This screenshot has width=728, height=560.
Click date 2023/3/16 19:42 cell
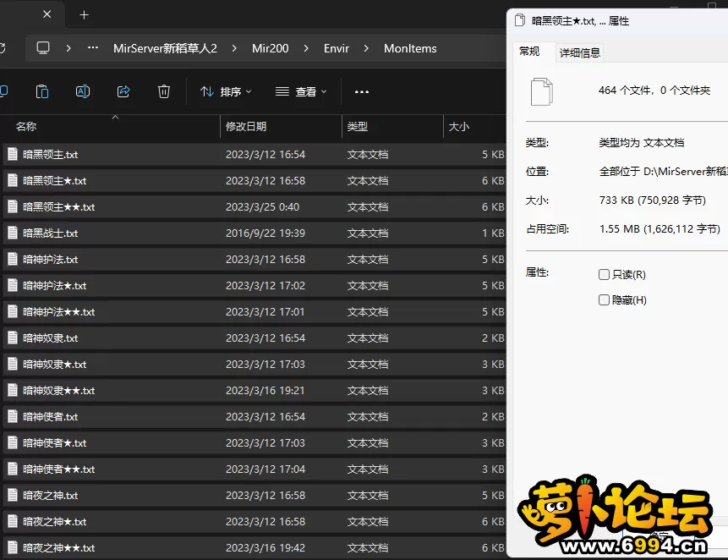pyautogui.click(x=265, y=548)
